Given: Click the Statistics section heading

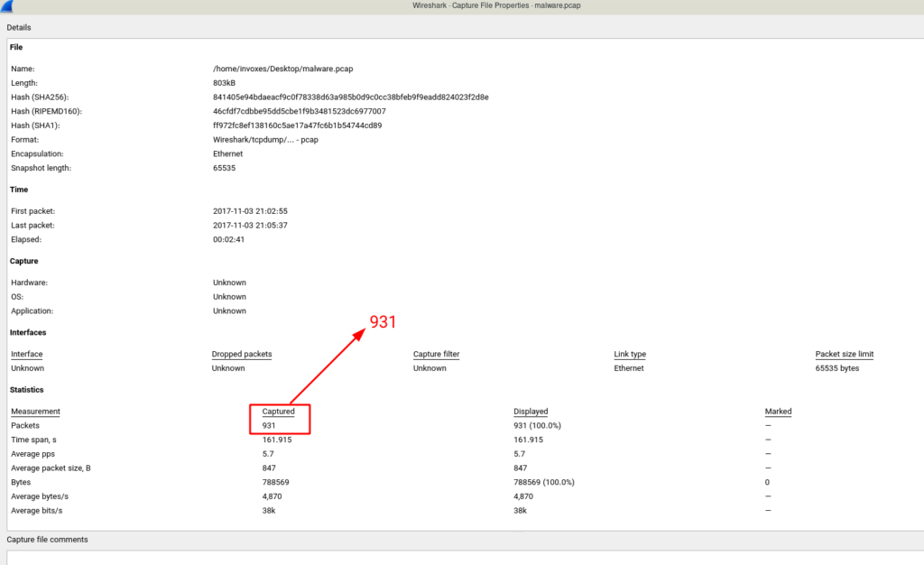Looking at the screenshot, I should click(26, 390).
